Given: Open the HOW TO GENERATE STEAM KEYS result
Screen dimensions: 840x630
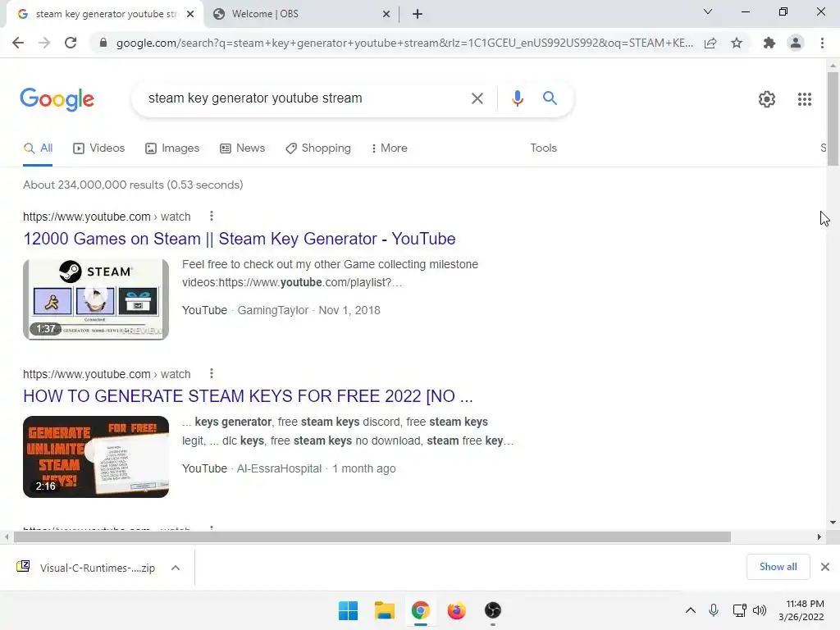Looking at the screenshot, I should coord(248,396).
